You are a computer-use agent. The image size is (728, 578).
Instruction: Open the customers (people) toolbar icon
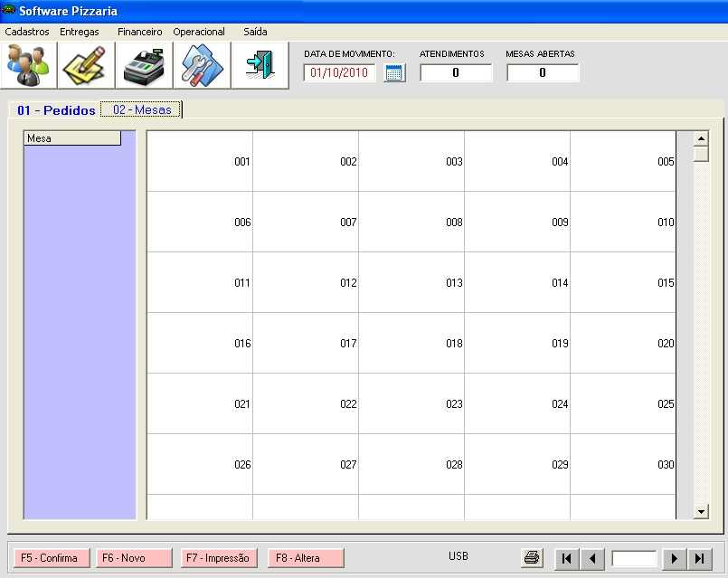click(29, 65)
